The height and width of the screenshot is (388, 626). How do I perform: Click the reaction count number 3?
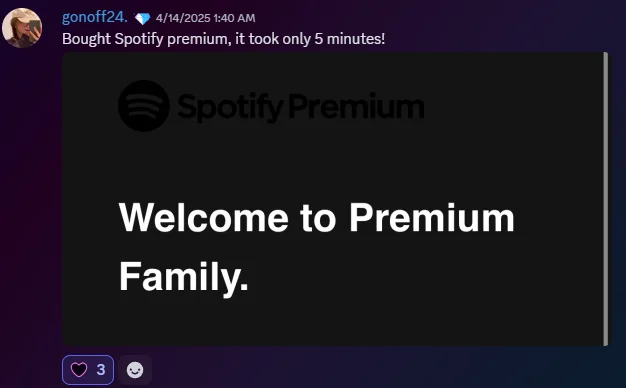tap(101, 370)
